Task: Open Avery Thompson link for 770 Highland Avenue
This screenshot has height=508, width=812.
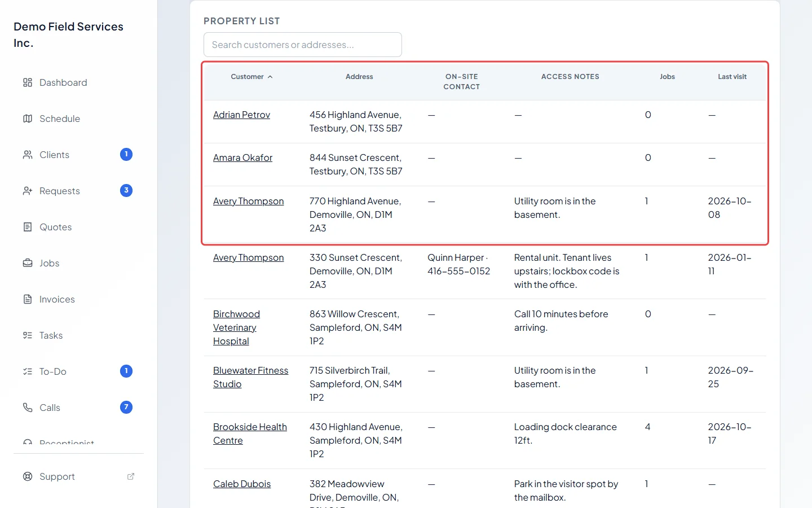Action: (248, 201)
